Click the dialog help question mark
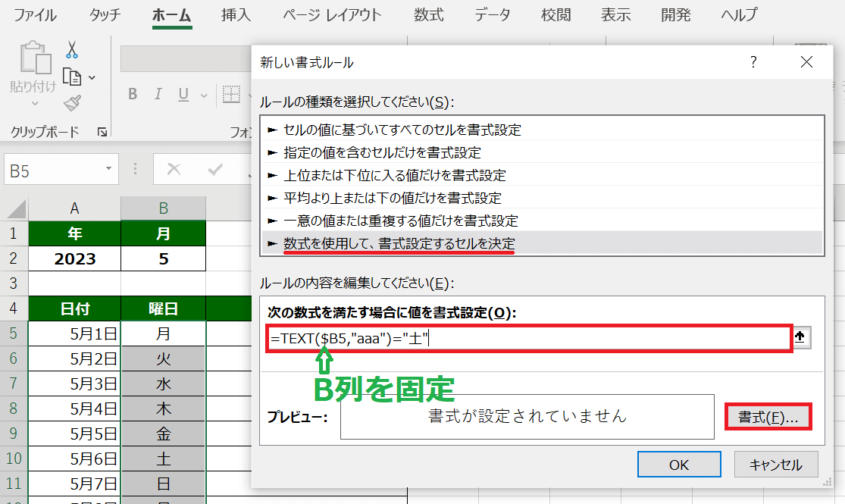The width and height of the screenshot is (845, 504). tap(753, 62)
